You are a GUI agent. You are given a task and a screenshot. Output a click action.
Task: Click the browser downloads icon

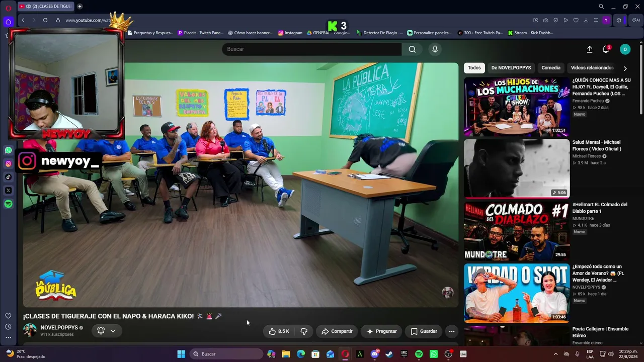pos(586,20)
